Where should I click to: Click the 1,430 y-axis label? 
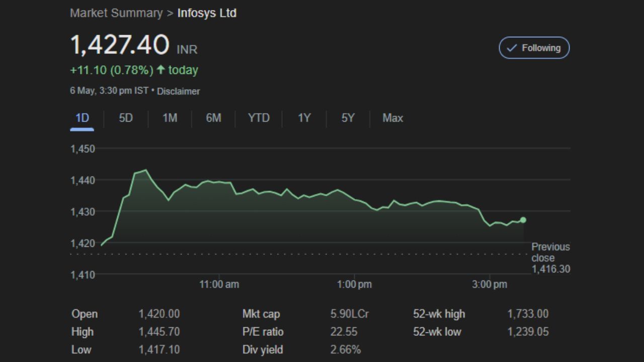[x=83, y=212]
